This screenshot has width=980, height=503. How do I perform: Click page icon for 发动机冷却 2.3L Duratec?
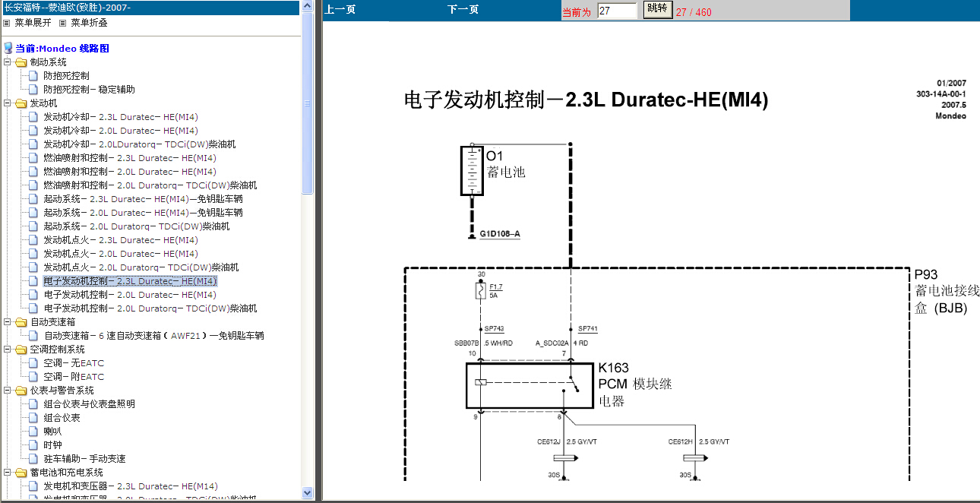click(x=33, y=117)
